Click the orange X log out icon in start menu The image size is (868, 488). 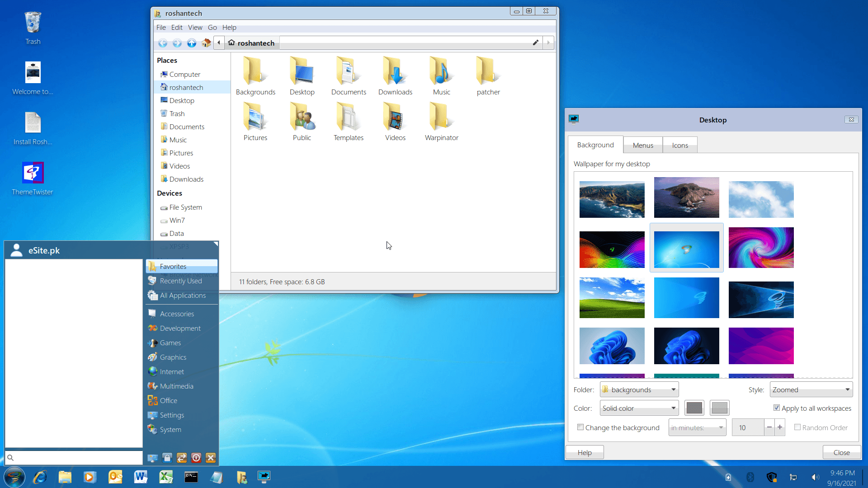click(211, 458)
